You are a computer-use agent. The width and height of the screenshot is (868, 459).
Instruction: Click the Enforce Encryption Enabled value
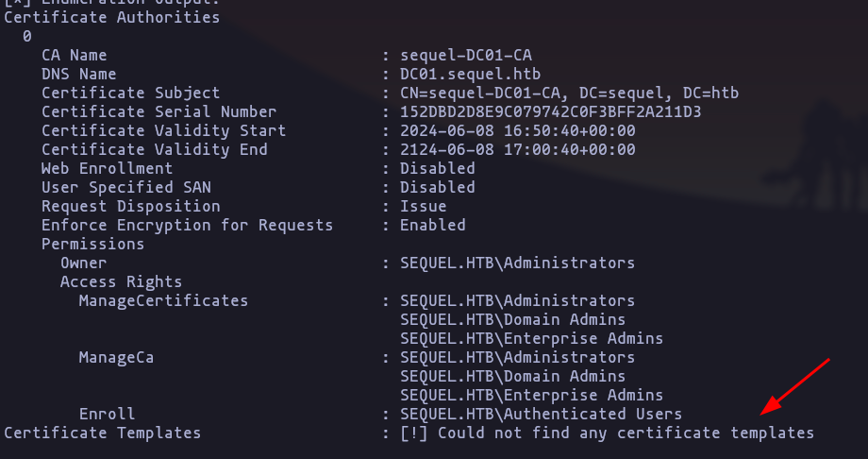[433, 225]
